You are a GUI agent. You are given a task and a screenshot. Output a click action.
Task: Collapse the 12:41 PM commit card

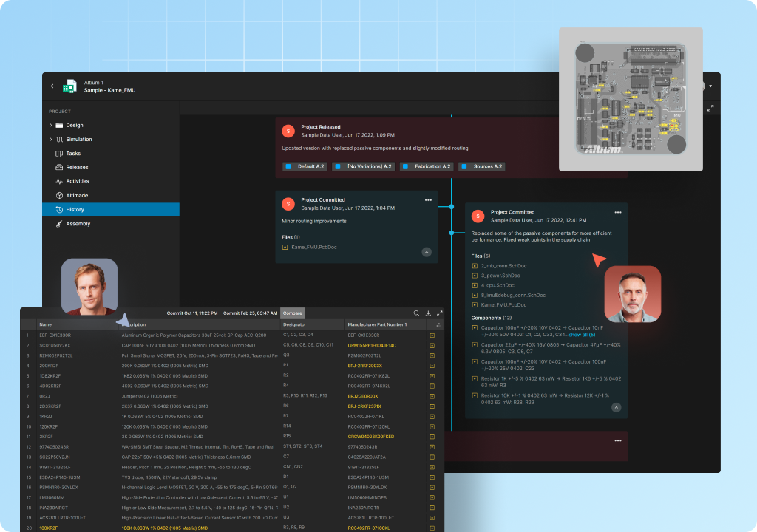[616, 407]
